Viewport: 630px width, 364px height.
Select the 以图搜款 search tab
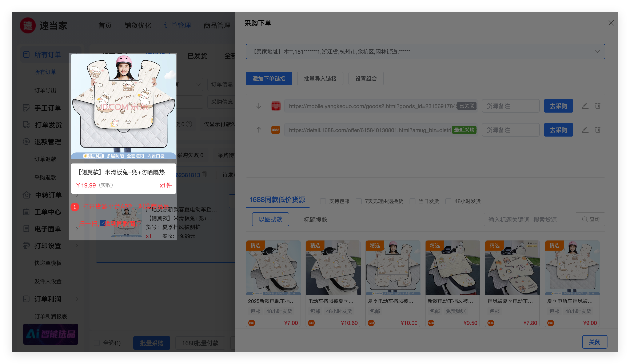(x=270, y=219)
